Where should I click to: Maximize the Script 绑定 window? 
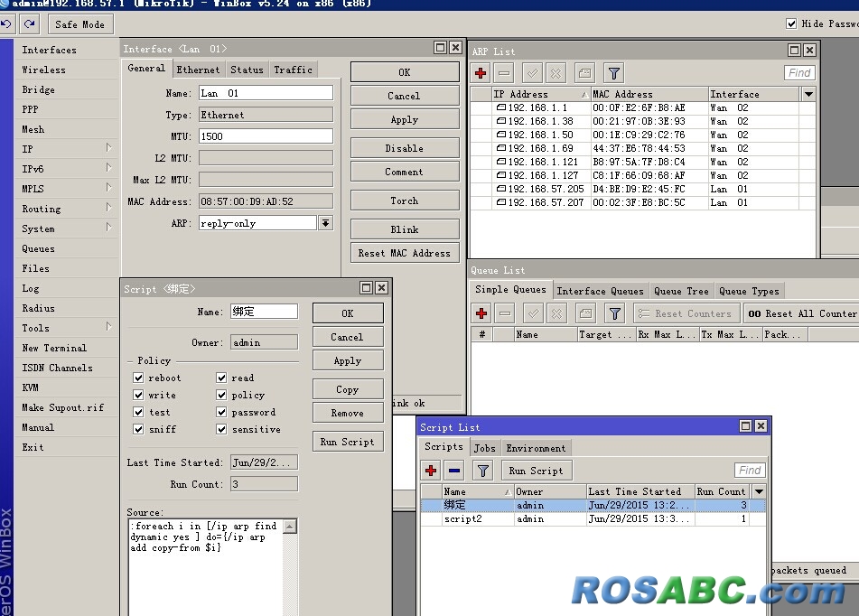click(x=366, y=288)
